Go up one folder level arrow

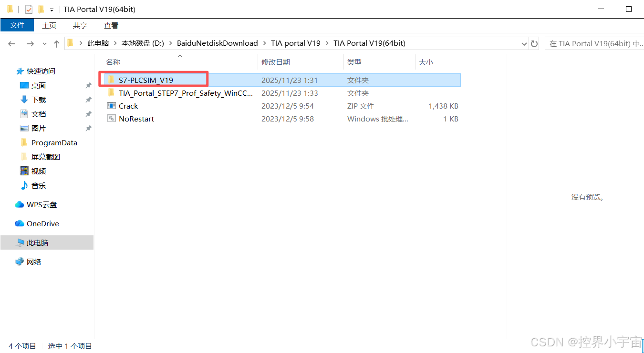(57, 43)
